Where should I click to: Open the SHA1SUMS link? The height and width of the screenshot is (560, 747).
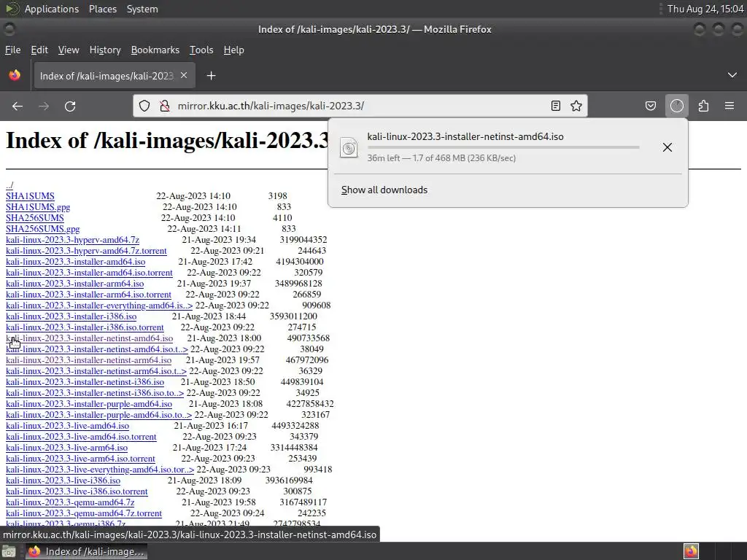point(30,196)
